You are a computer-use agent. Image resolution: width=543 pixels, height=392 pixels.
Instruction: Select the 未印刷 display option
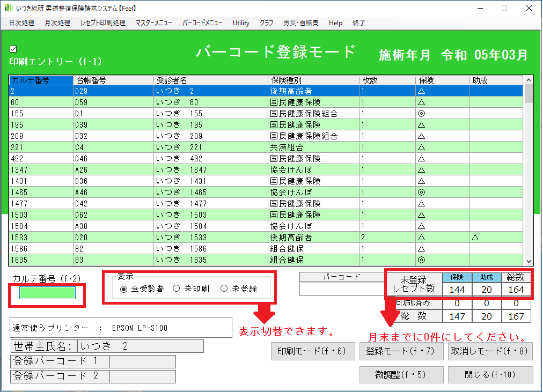tap(176, 289)
